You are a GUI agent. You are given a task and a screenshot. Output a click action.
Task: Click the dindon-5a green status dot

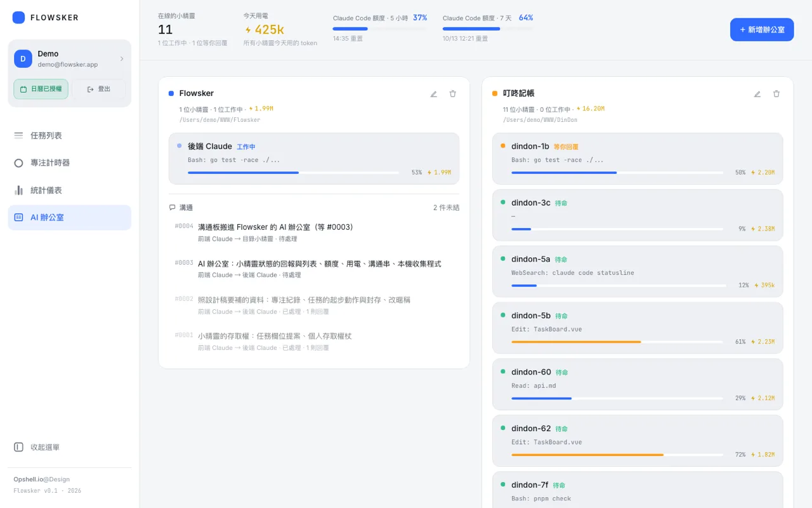coord(503,258)
